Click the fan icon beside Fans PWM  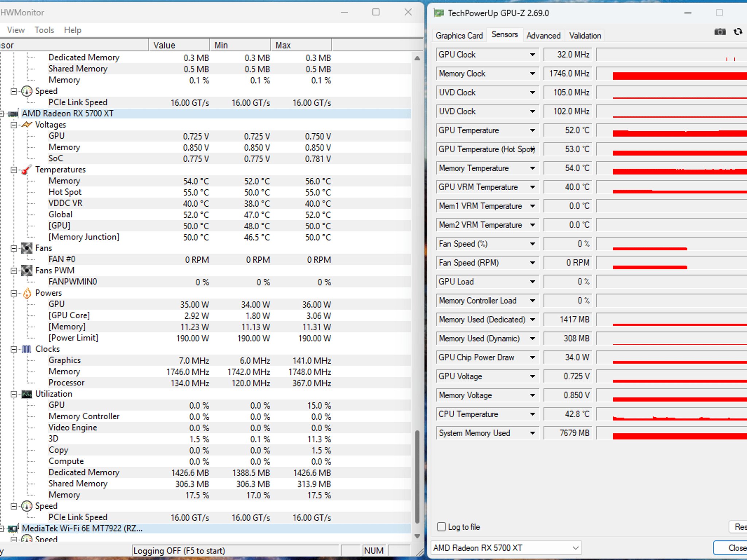(x=27, y=271)
